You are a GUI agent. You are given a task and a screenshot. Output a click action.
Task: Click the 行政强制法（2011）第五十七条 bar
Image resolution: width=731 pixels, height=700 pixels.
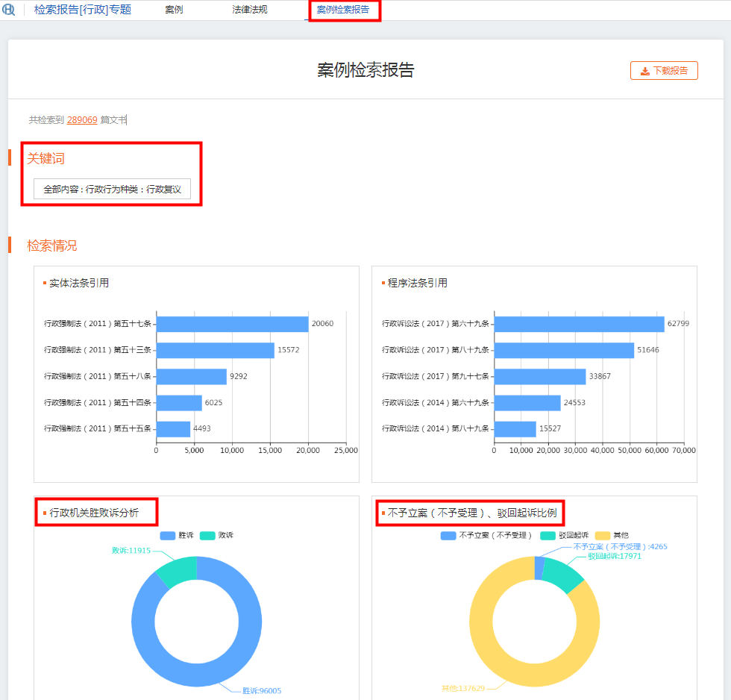(232, 324)
